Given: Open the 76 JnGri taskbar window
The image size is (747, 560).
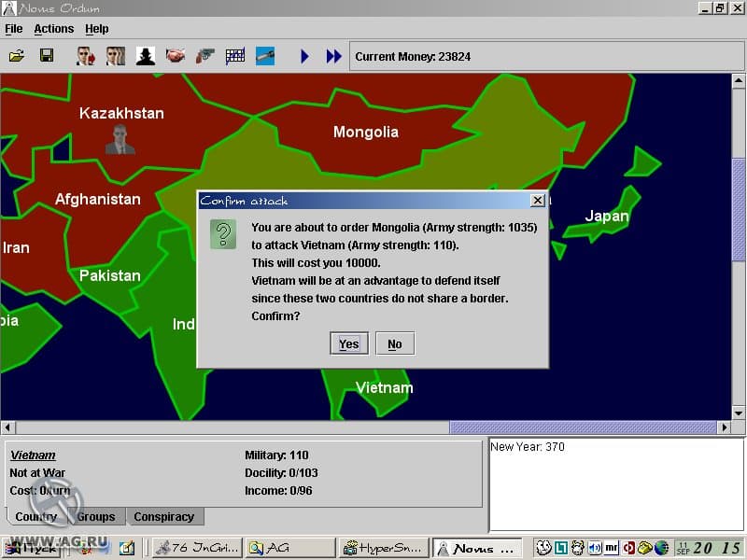Looking at the screenshot, I should coord(197,548).
